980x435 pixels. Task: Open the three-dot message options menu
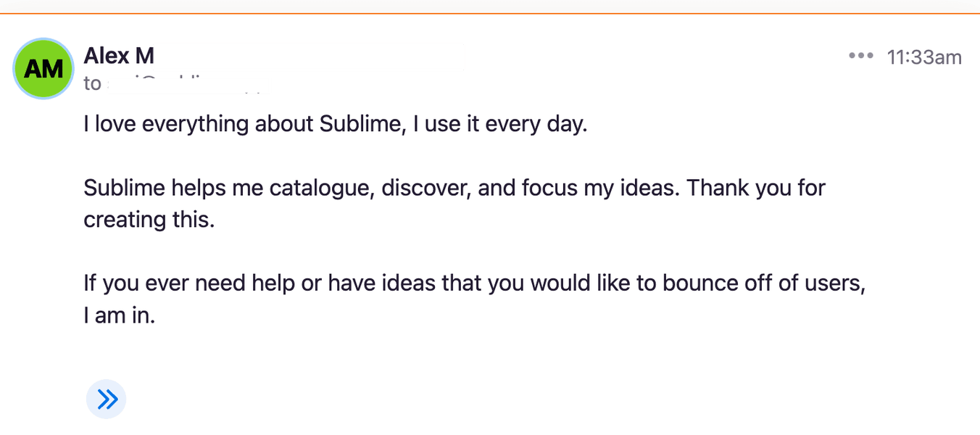point(860,57)
